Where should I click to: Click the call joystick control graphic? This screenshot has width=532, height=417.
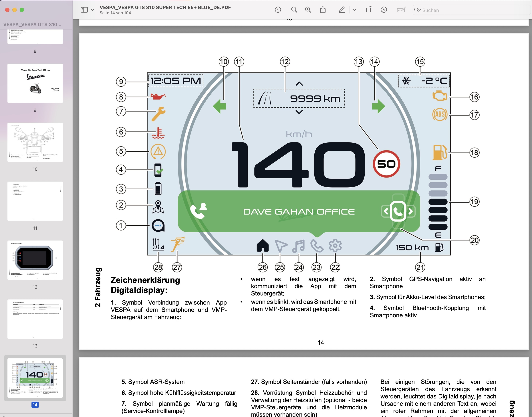click(x=398, y=211)
